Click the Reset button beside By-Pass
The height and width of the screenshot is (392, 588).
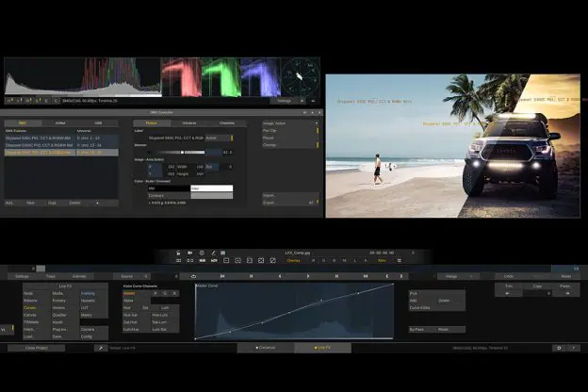coord(450,330)
